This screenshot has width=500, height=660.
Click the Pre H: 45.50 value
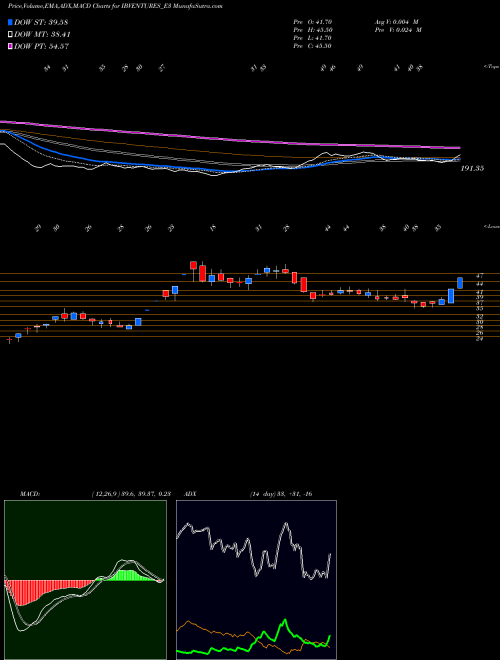pyautogui.click(x=313, y=30)
